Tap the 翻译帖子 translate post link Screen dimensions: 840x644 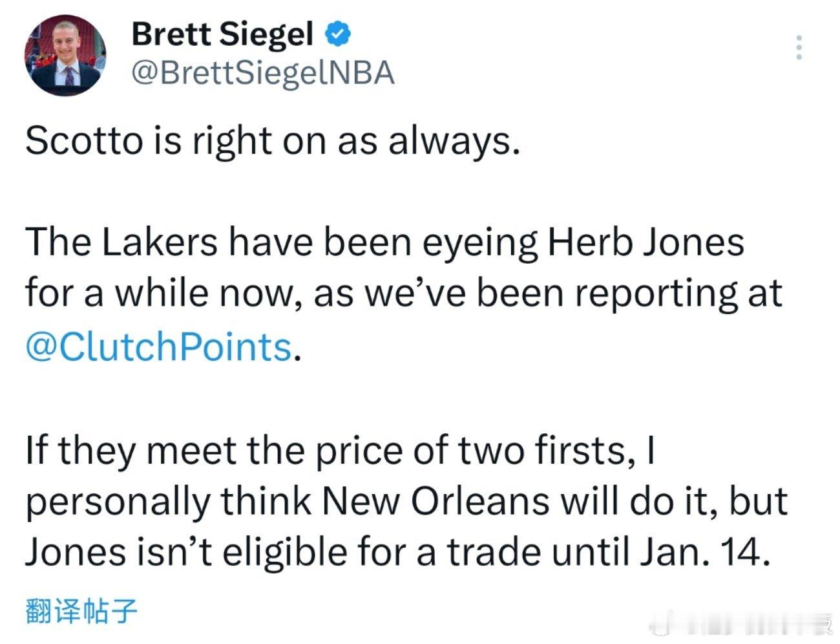click(x=82, y=611)
